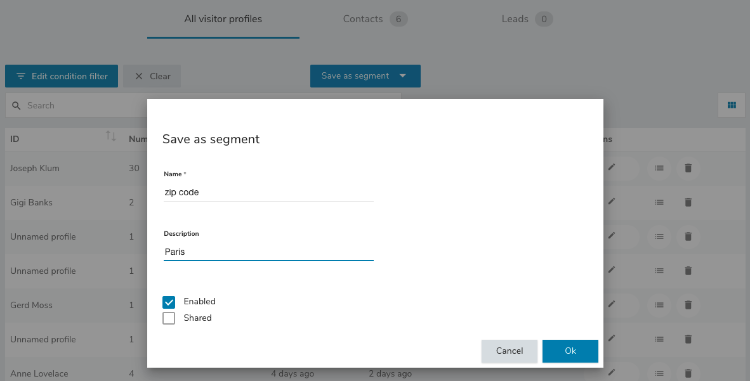The image size is (750, 381).
Task: Open Edit condition filter
Action: click(x=61, y=76)
